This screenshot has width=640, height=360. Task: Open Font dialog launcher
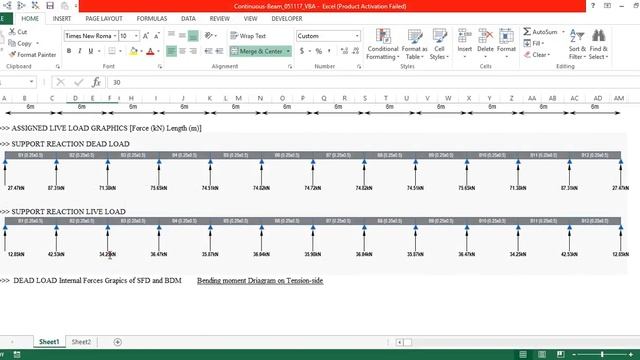160,66
